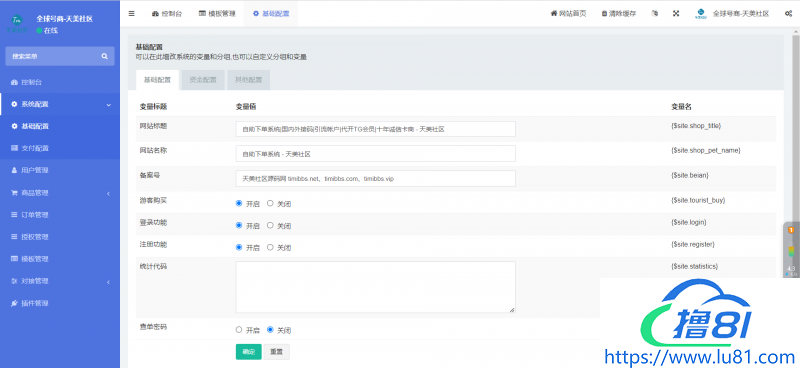The image size is (800, 368).
Task: Click into the 备案号 input field
Action: point(376,179)
